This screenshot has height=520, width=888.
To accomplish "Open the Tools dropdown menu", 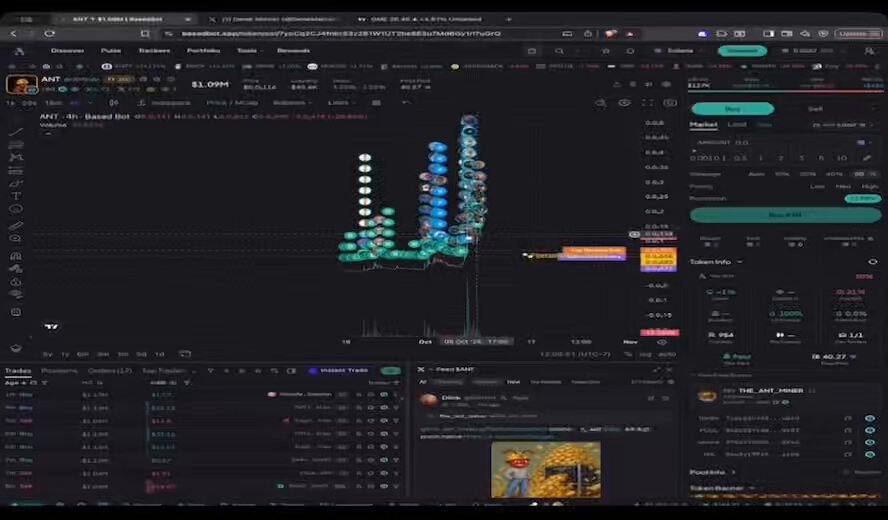I will pos(250,50).
